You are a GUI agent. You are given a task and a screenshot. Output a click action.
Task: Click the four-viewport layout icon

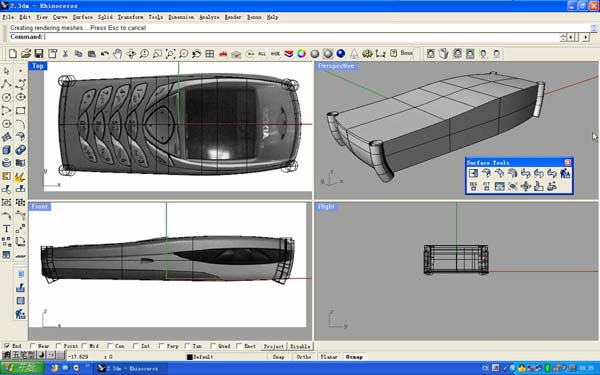pos(210,54)
